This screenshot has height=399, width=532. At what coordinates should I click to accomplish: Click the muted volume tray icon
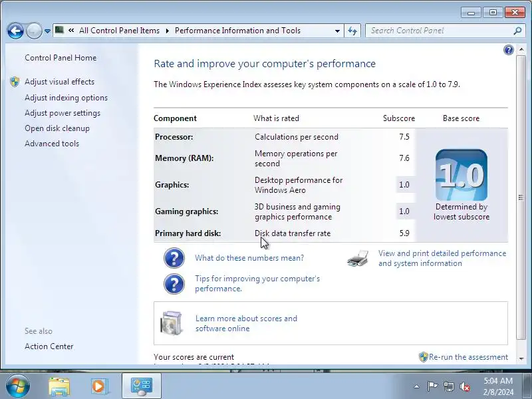pos(464,386)
